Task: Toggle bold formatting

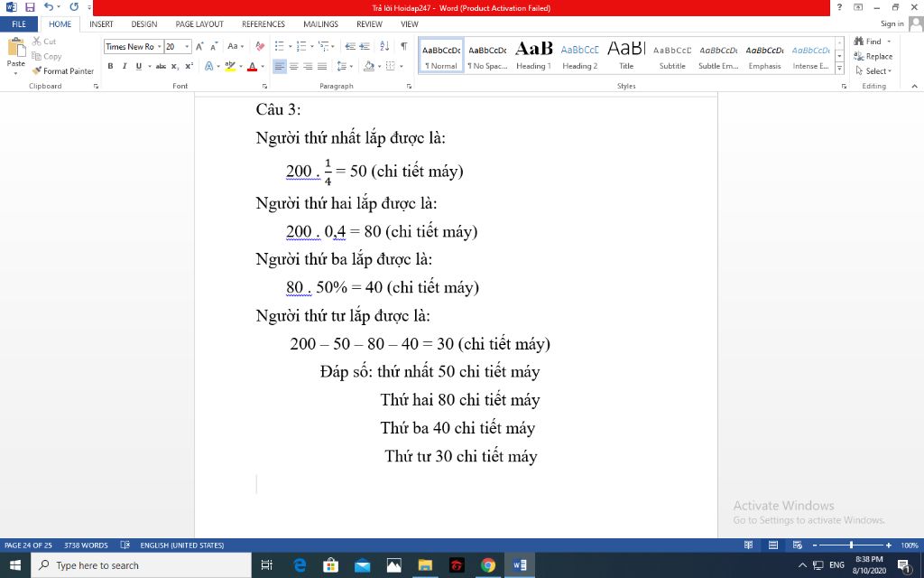Action: pos(110,66)
